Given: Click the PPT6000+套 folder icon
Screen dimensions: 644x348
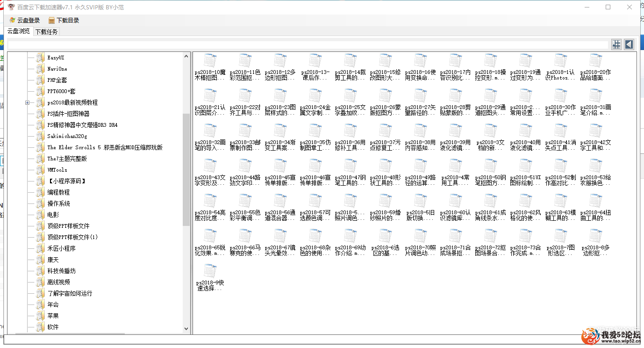Looking at the screenshot, I should tap(41, 91).
